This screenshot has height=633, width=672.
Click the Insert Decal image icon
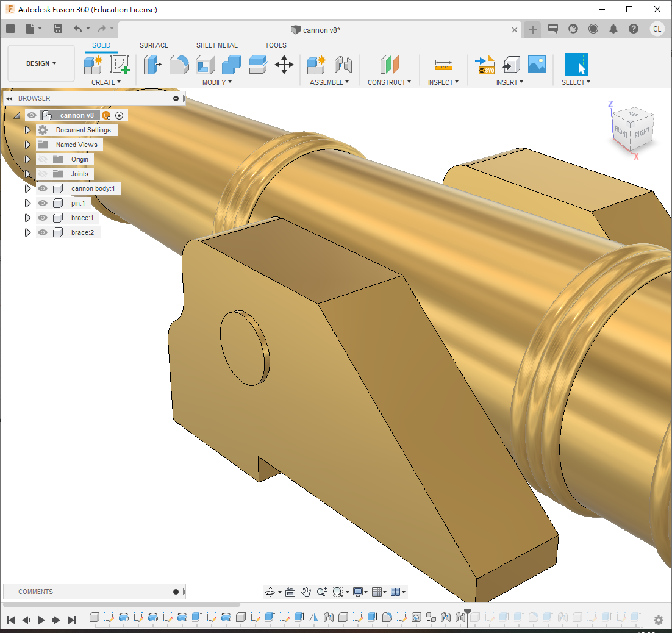click(537, 65)
